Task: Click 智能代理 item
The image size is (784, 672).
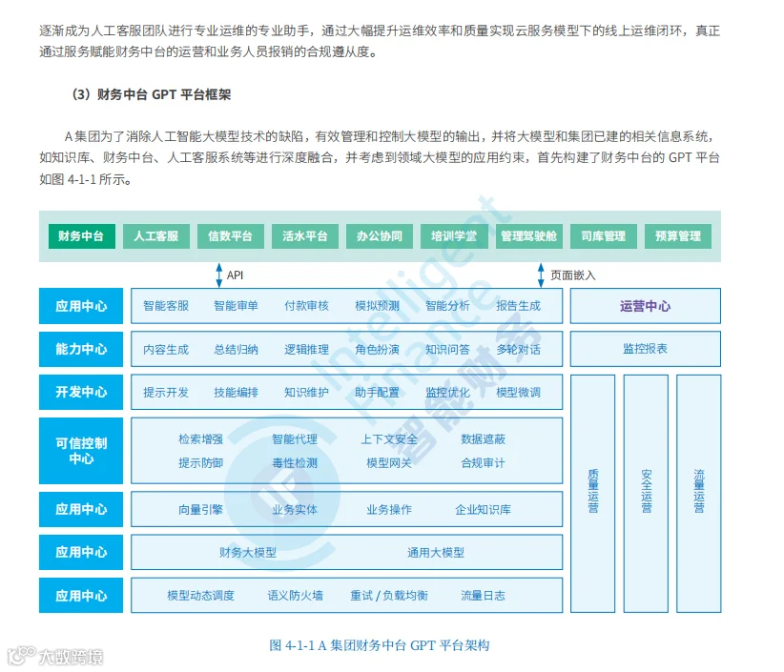Action: (295, 439)
